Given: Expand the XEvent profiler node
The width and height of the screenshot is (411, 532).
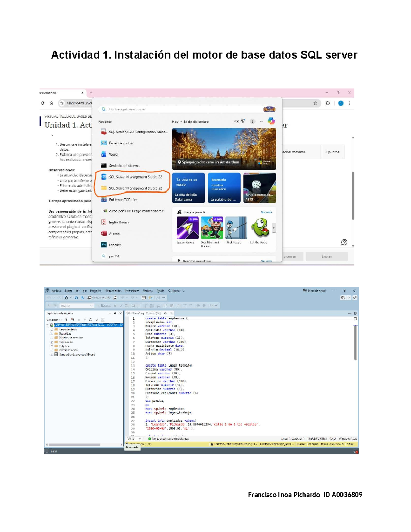Looking at the screenshot, I should tap(52, 355).
